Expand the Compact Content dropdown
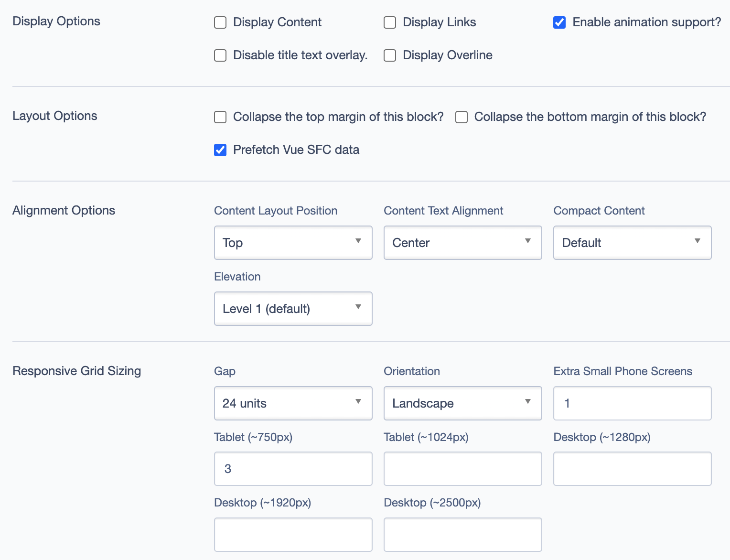This screenshot has height=560, width=730. tap(632, 243)
